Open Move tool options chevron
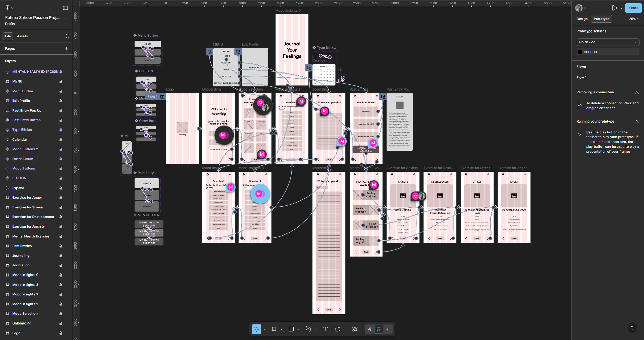644x340 pixels. 264,329
